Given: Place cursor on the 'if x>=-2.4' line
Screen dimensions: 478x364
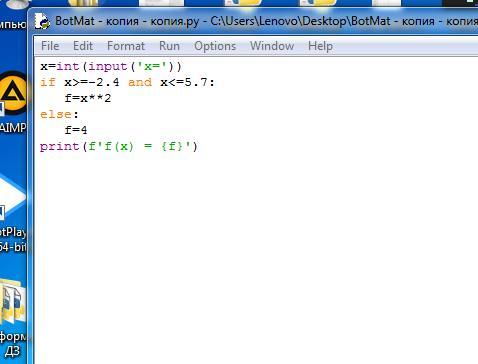Looking at the screenshot, I should (127, 82).
